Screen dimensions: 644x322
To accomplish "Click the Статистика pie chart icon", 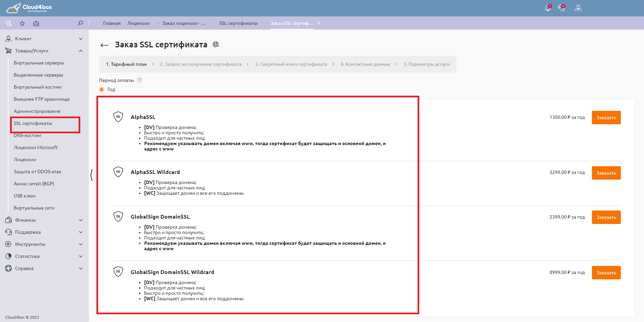I will click(x=8, y=256).
